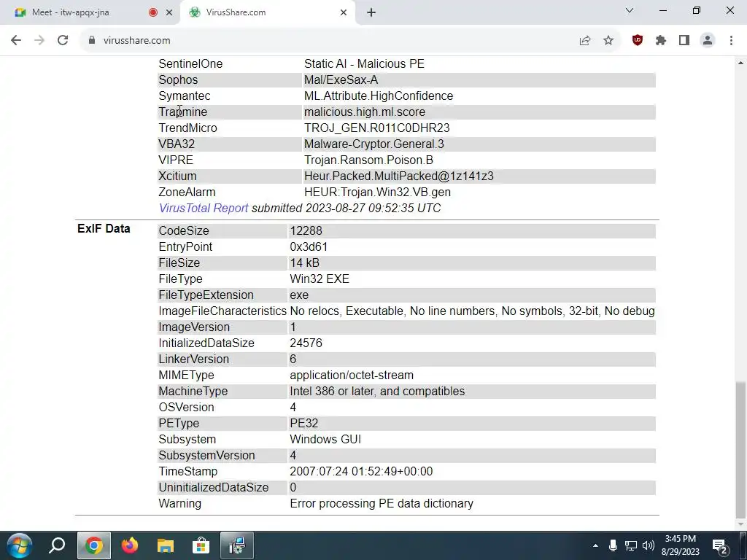Screen dimensions: 747x560
Task: Select 'Trojan.Ransom.Poison.B' VIPRE result
Action: pos(368,160)
